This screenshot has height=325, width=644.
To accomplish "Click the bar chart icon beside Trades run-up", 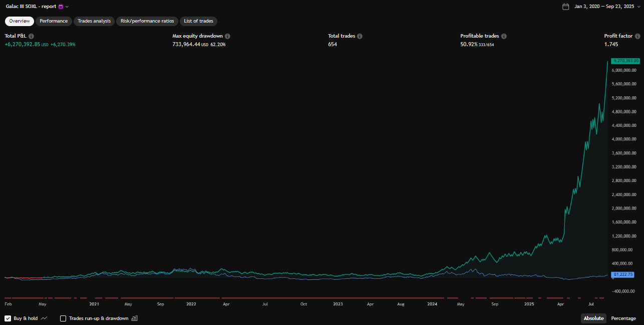I will (x=134, y=318).
